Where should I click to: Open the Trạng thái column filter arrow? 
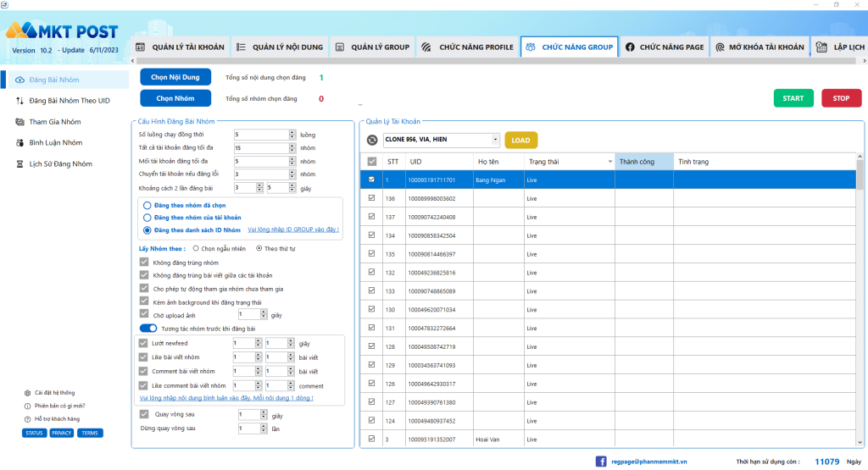pyautogui.click(x=610, y=162)
